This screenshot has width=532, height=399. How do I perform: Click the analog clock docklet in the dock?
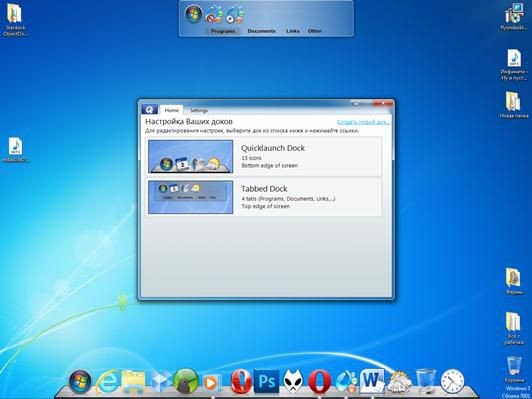[x=452, y=382]
